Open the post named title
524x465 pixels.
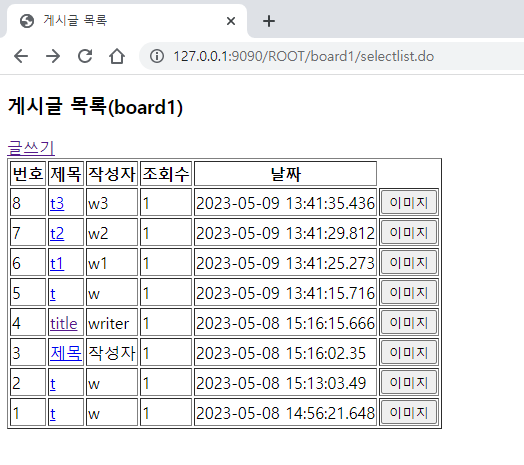(64, 323)
